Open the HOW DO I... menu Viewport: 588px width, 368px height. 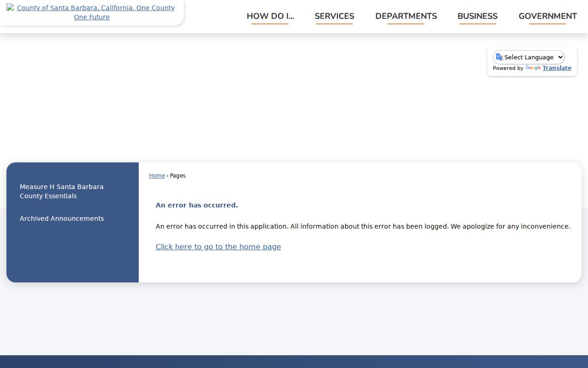click(270, 16)
